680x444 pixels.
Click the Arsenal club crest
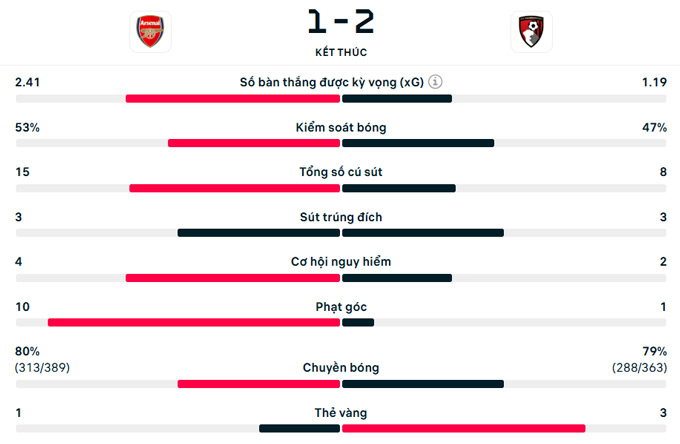coord(150,32)
